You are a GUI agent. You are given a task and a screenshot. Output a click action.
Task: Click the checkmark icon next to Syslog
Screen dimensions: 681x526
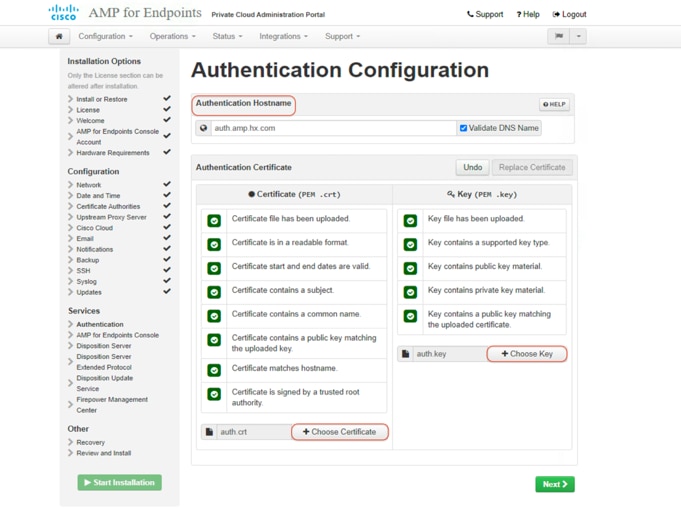tap(167, 281)
